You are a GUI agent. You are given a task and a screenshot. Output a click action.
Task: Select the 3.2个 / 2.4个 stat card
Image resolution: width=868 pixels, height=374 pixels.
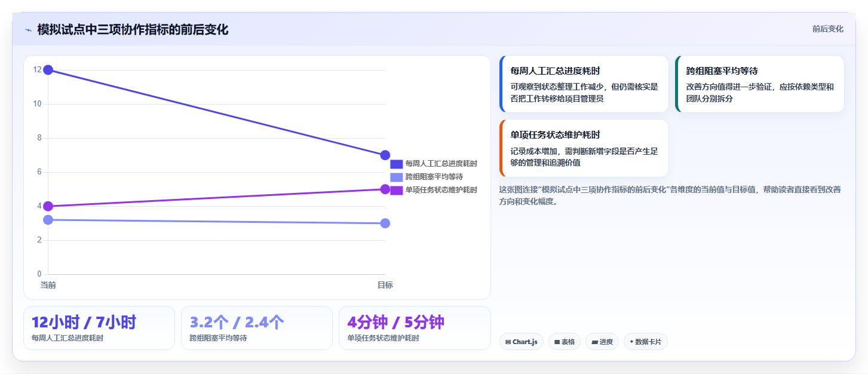pyautogui.click(x=257, y=328)
